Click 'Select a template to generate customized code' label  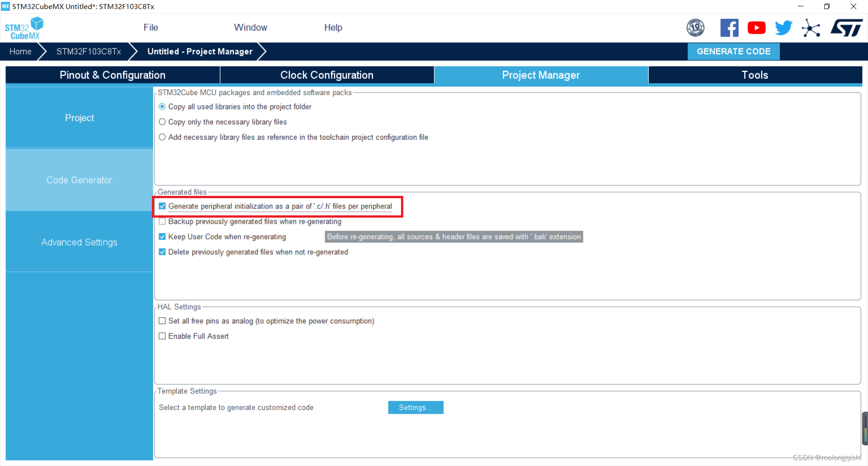pyautogui.click(x=236, y=408)
